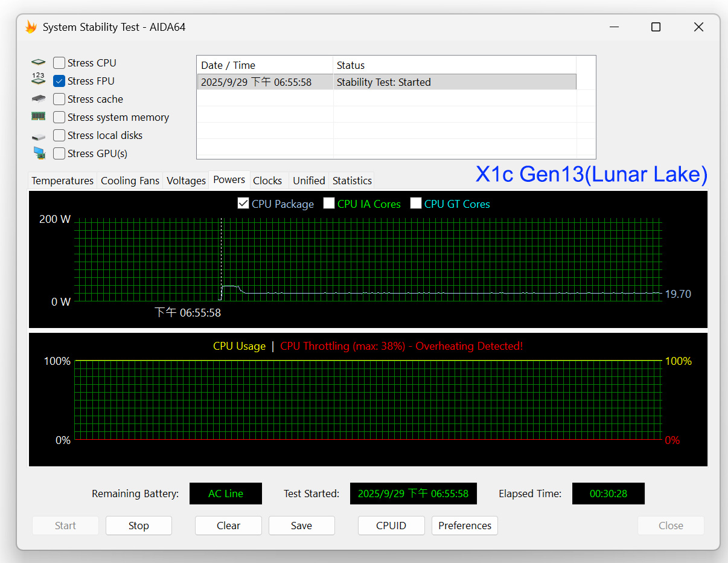This screenshot has width=728, height=563.
Task: Show CPU IA Cores on the graph
Action: (329, 204)
